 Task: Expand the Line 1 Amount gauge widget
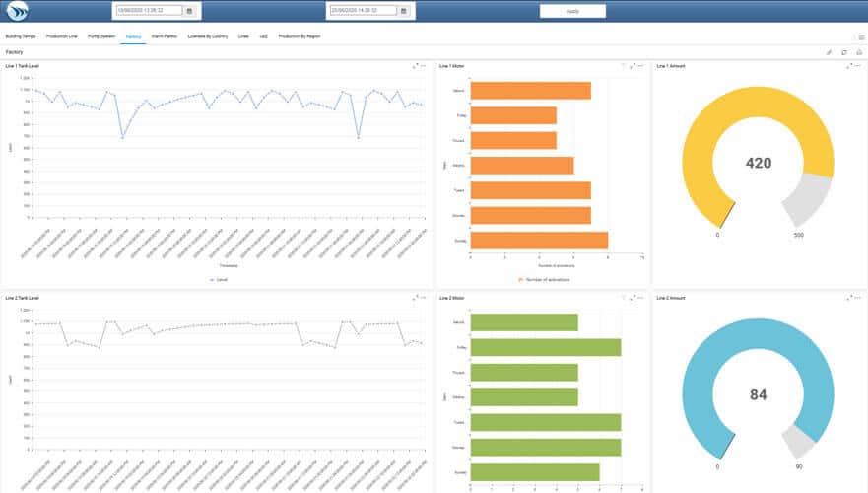pos(848,66)
